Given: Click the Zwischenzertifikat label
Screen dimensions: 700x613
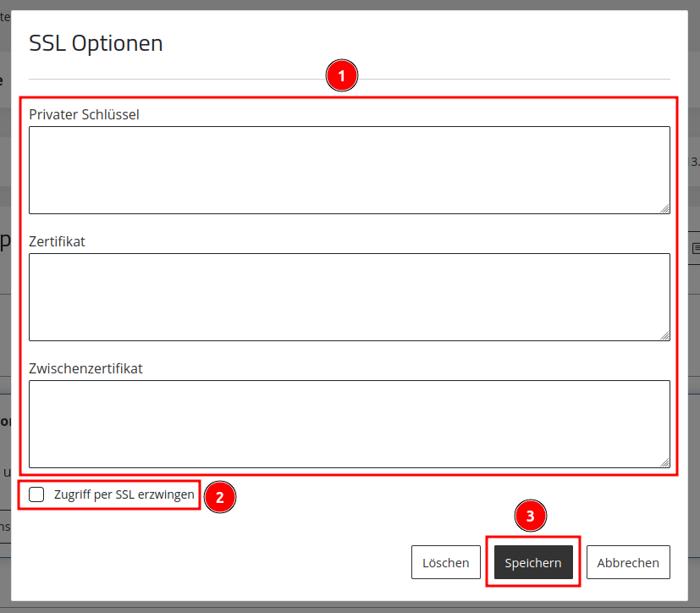Looking at the screenshot, I should coord(85,369).
